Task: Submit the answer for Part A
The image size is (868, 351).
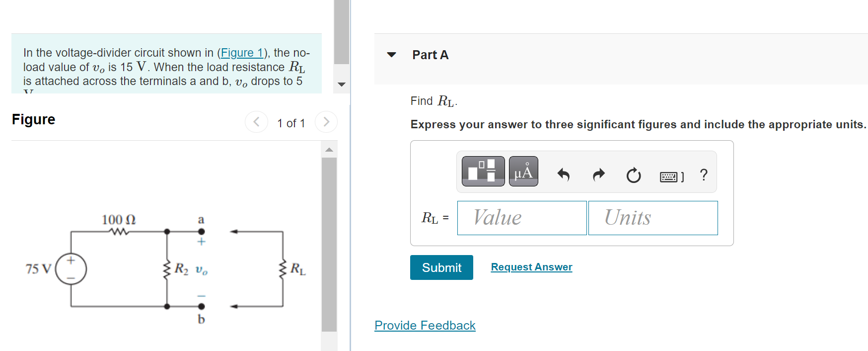Action: coord(441,267)
